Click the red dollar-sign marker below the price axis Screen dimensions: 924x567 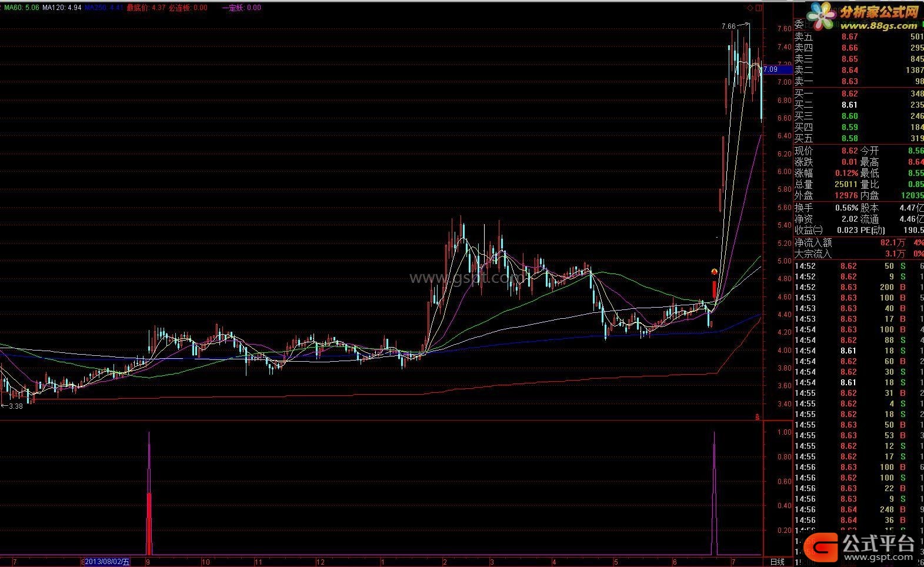[x=758, y=417]
